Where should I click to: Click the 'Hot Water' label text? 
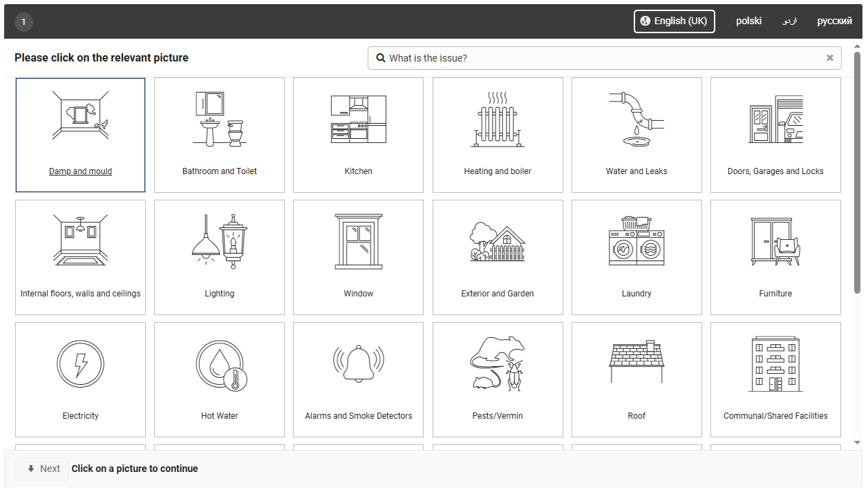tap(219, 416)
